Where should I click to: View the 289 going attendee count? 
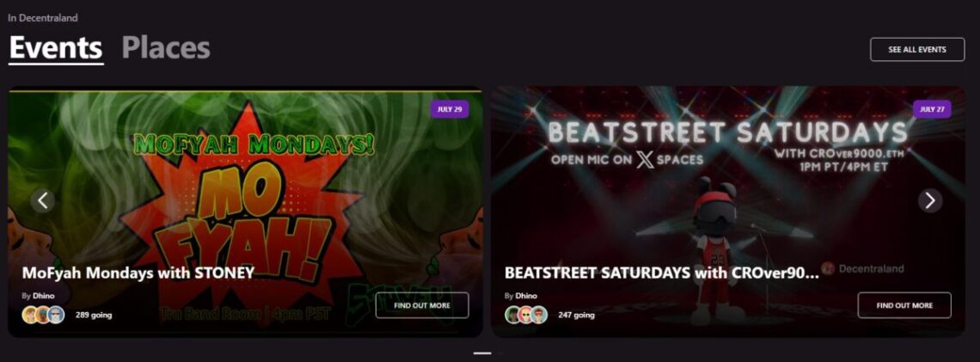[x=94, y=315]
